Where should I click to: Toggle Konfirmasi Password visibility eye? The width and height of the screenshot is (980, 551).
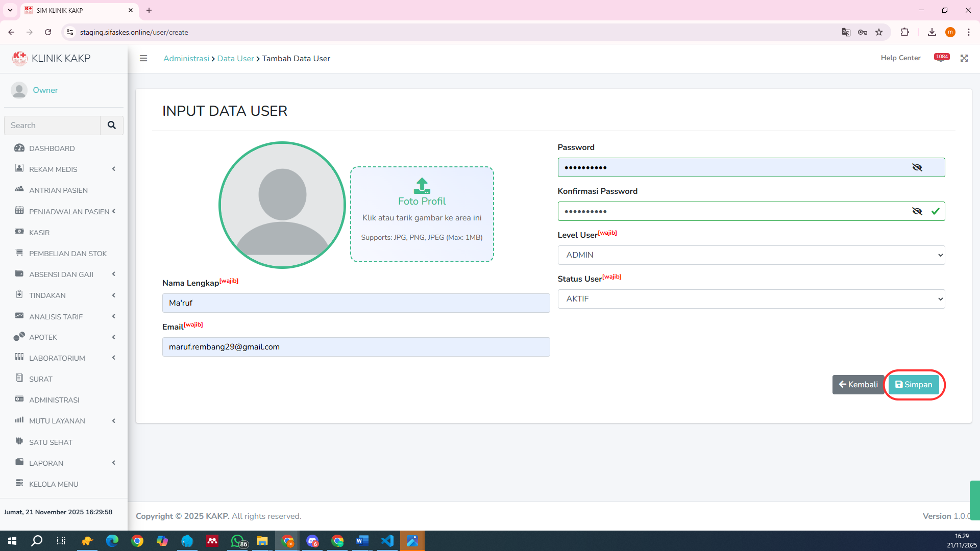tap(917, 211)
